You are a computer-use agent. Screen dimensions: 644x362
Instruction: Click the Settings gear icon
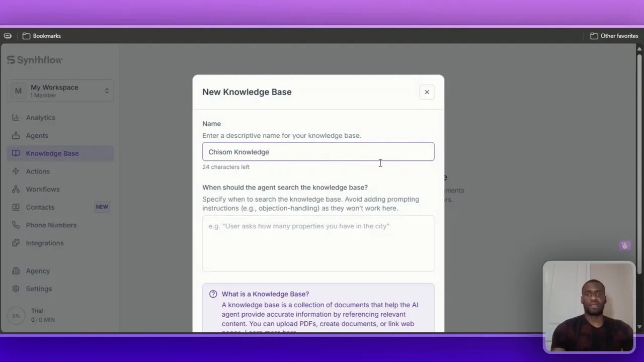click(x=16, y=289)
